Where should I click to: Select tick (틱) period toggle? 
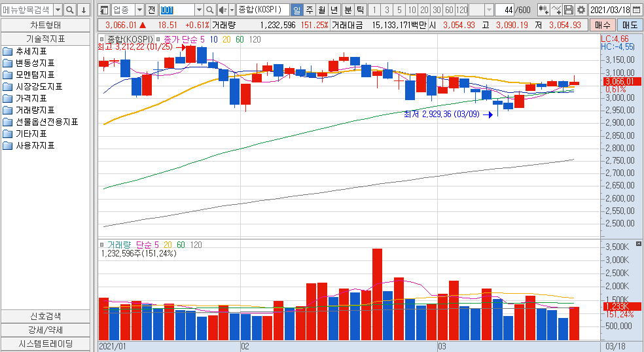(360, 10)
